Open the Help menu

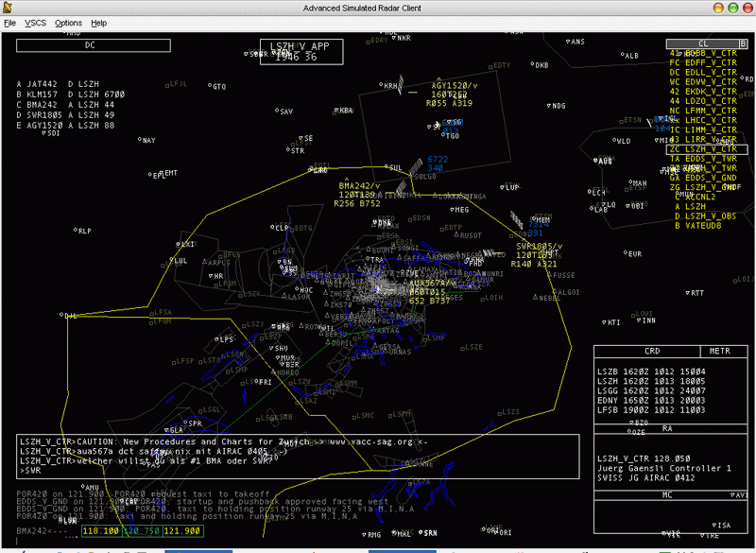99,22
